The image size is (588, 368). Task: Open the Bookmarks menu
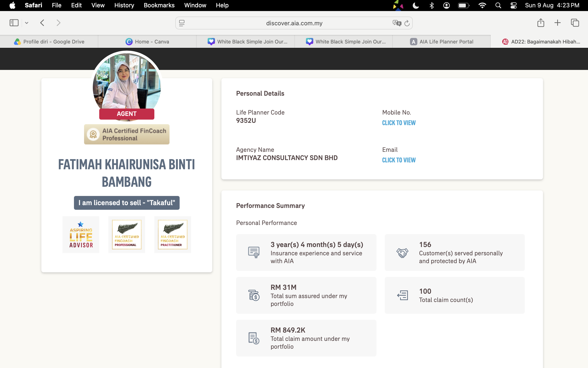point(159,5)
